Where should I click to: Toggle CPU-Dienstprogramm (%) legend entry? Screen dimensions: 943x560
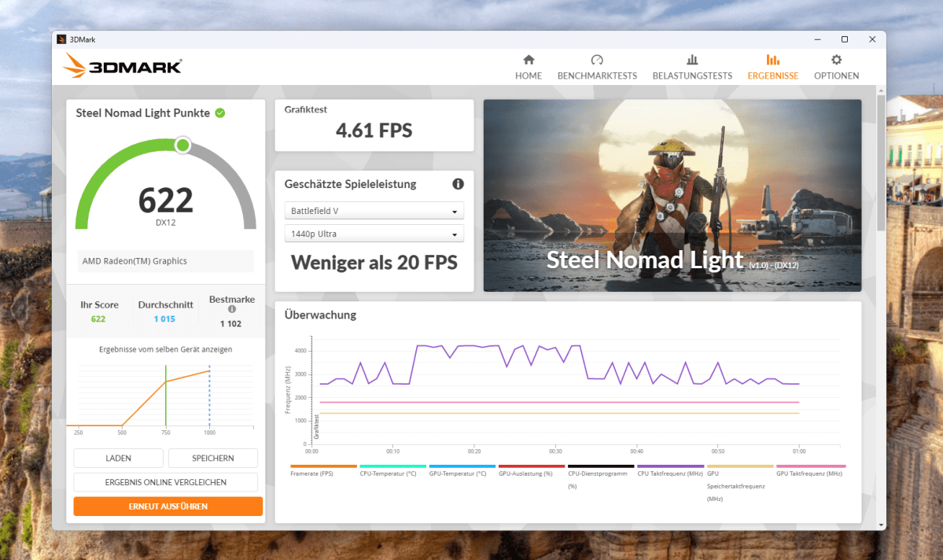coord(601,477)
